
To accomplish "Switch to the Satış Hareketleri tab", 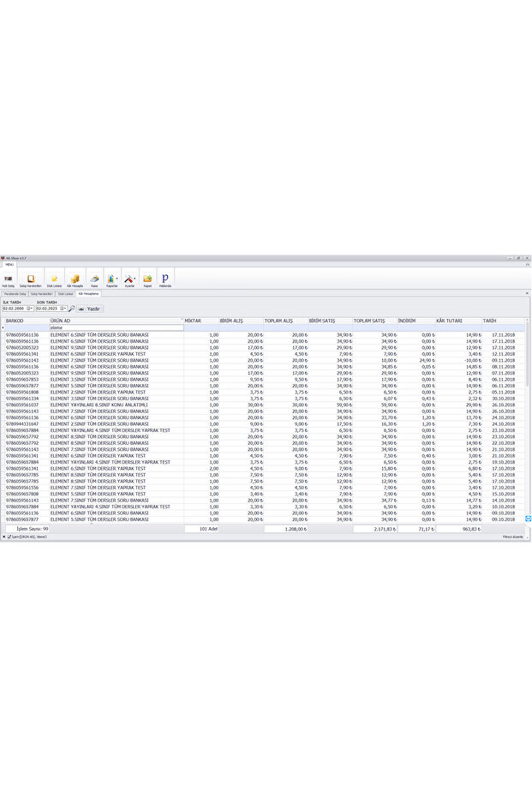I will pos(41,293).
